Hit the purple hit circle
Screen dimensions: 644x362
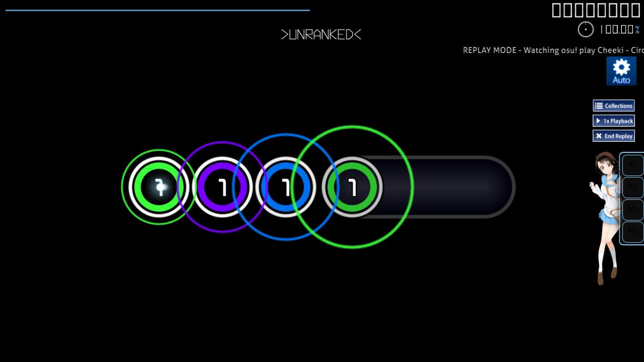point(222,187)
